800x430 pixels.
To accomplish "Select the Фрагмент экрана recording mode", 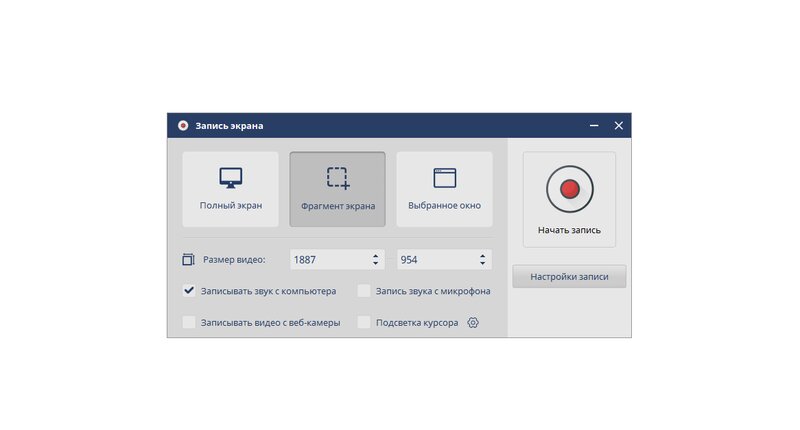I will [x=337, y=189].
